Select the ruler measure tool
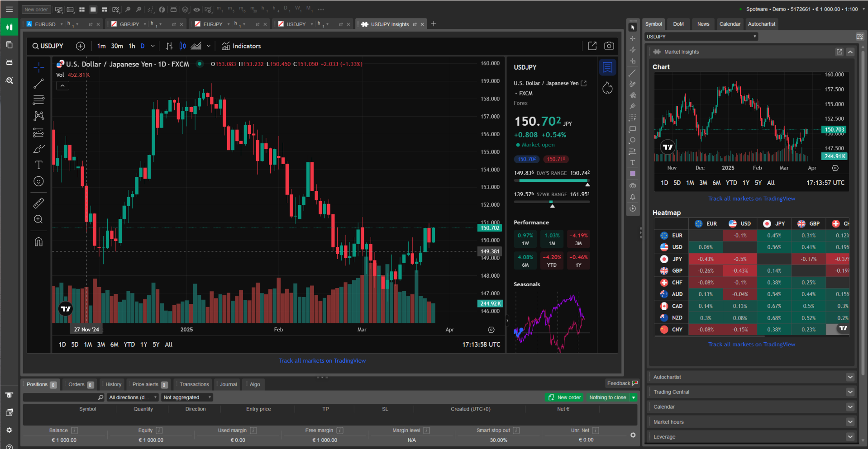Image resolution: width=868 pixels, height=449 pixels. (x=39, y=203)
